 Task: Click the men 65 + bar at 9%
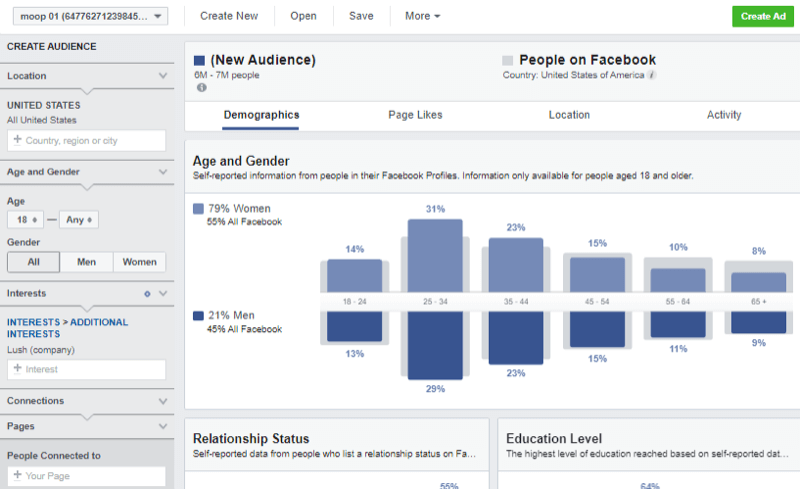(x=759, y=322)
